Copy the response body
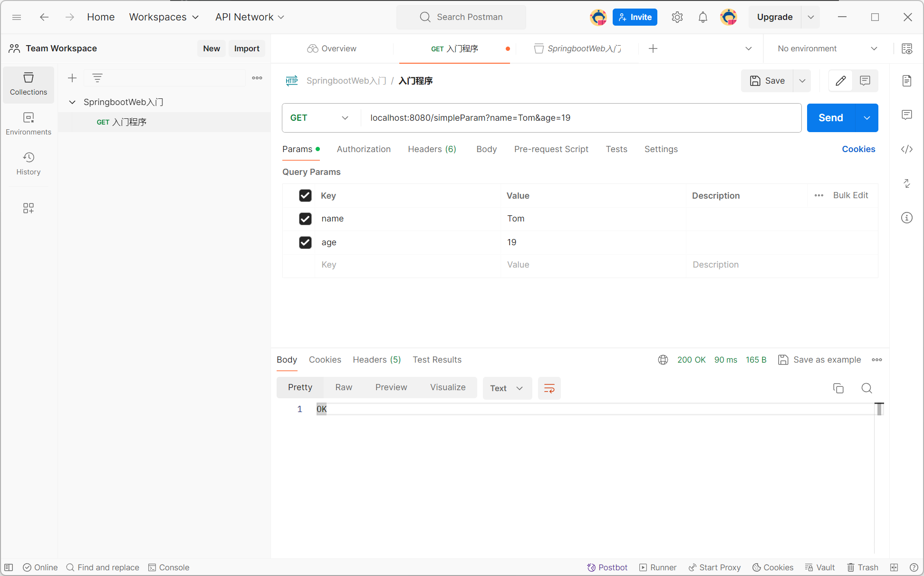 838,388
